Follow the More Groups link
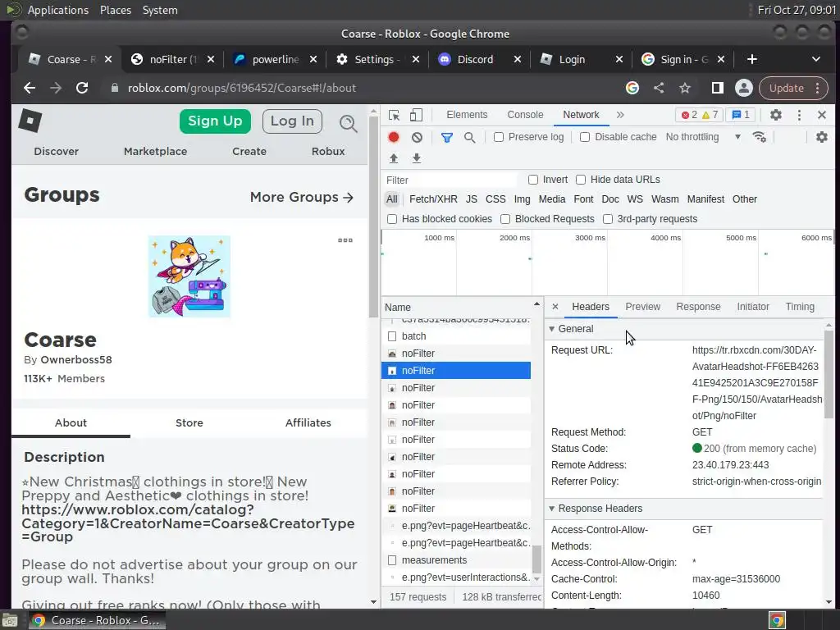This screenshot has width=840, height=630. (302, 197)
